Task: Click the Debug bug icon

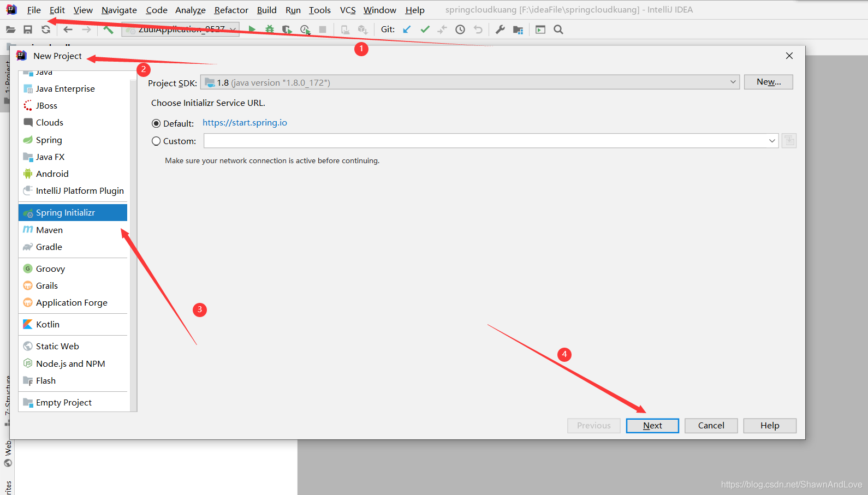Action: (x=270, y=29)
